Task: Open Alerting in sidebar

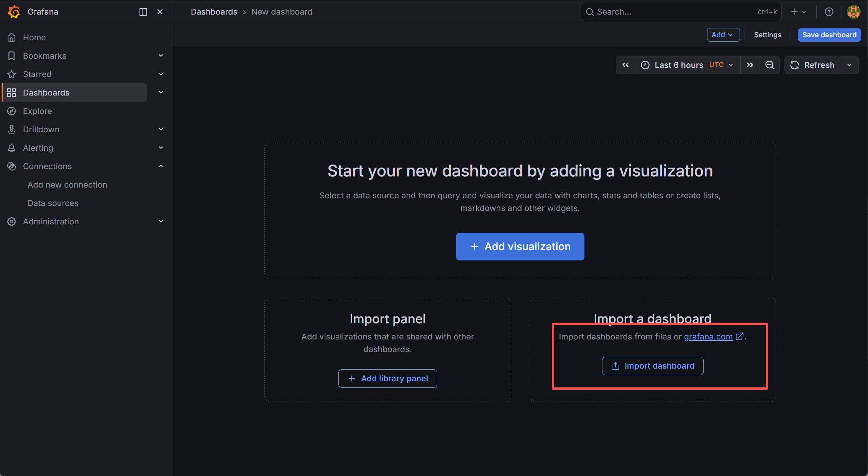Action: tap(38, 148)
